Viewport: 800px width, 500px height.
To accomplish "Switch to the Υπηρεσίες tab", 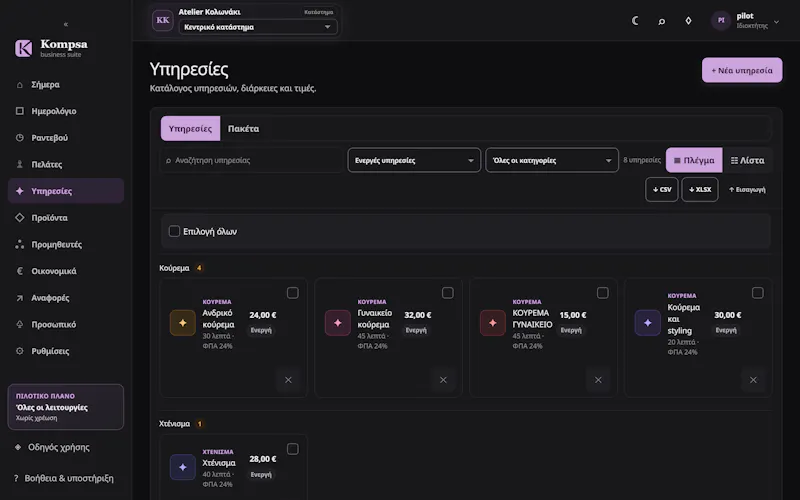I will click(190, 129).
